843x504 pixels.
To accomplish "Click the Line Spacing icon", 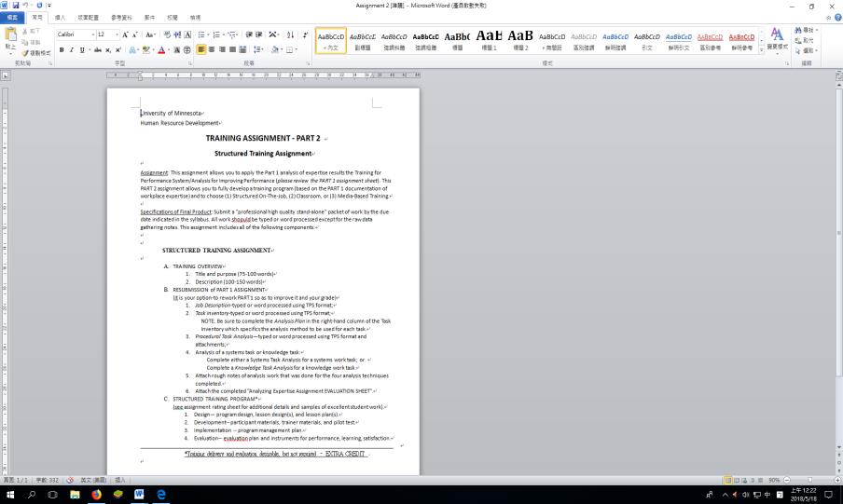I will click(x=257, y=50).
